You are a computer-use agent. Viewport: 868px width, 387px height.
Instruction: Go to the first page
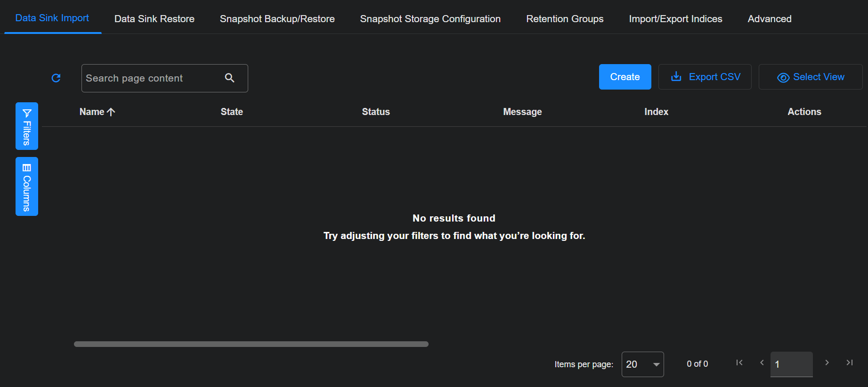point(739,362)
